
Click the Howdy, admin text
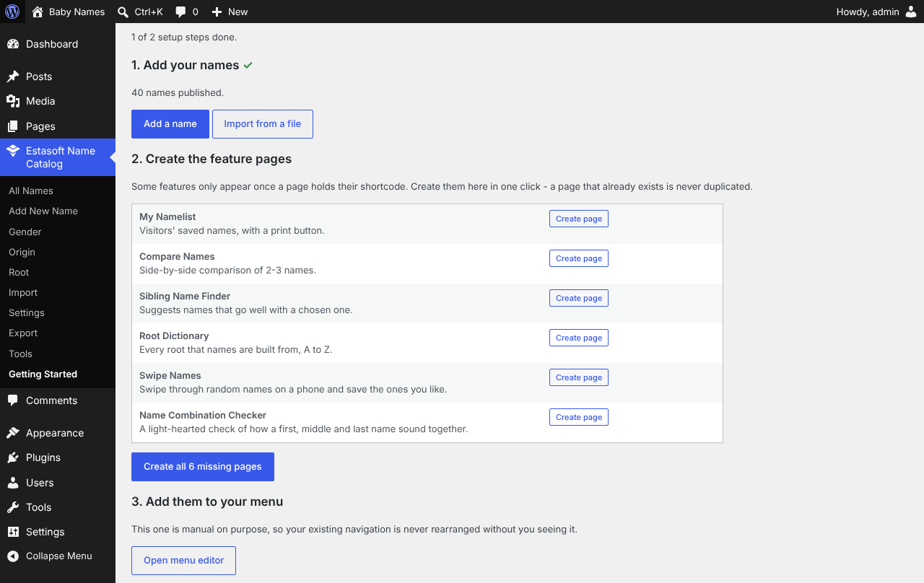click(x=868, y=12)
